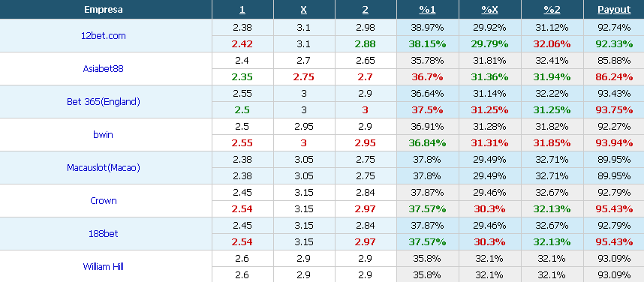Open the Macauslot(Macao) link
This screenshot has height=282, width=644.
pyautogui.click(x=103, y=167)
